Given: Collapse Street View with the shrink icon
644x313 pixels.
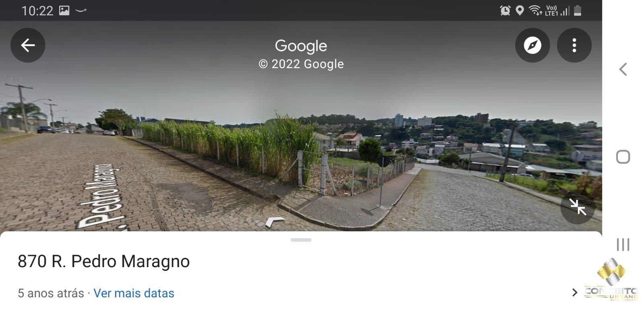Looking at the screenshot, I should point(578,207).
